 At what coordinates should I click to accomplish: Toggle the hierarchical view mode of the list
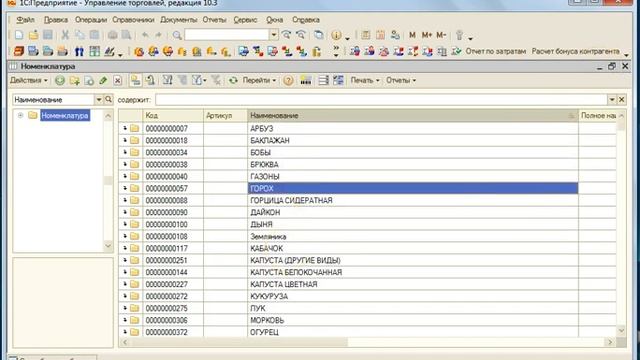coord(136,80)
